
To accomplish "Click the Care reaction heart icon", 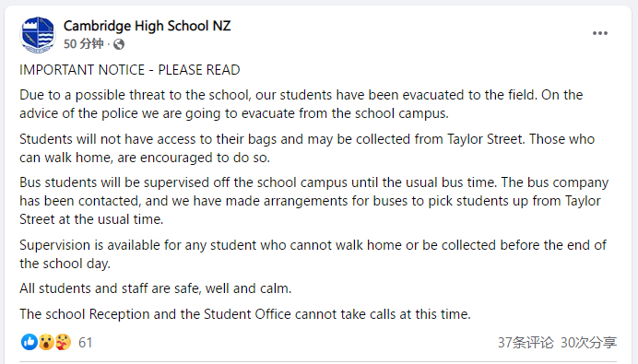I will [x=63, y=342].
